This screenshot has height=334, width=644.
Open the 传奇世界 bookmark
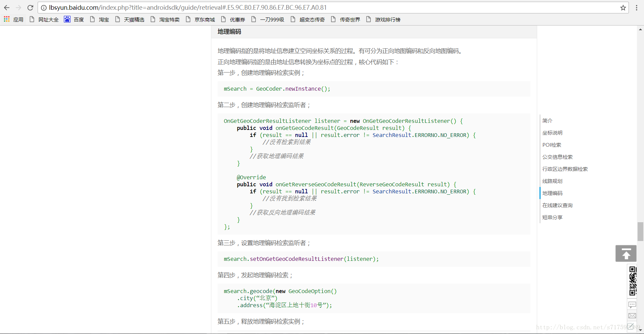(345, 19)
